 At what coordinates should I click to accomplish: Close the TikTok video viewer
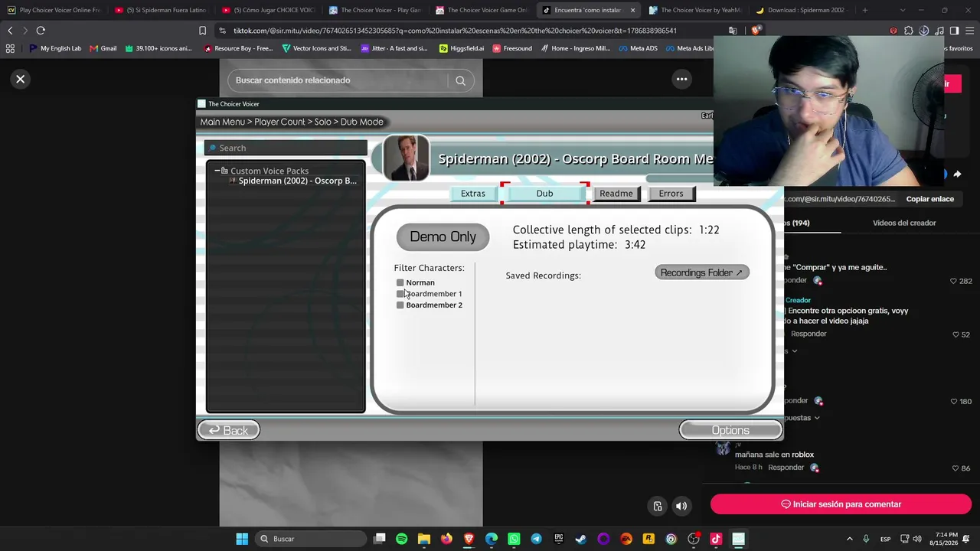[x=21, y=79]
